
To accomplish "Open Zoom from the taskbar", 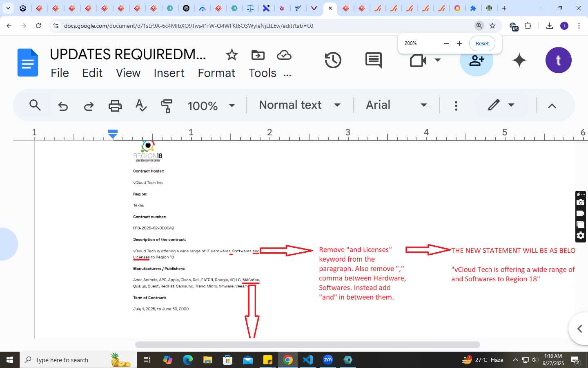I will [328, 360].
